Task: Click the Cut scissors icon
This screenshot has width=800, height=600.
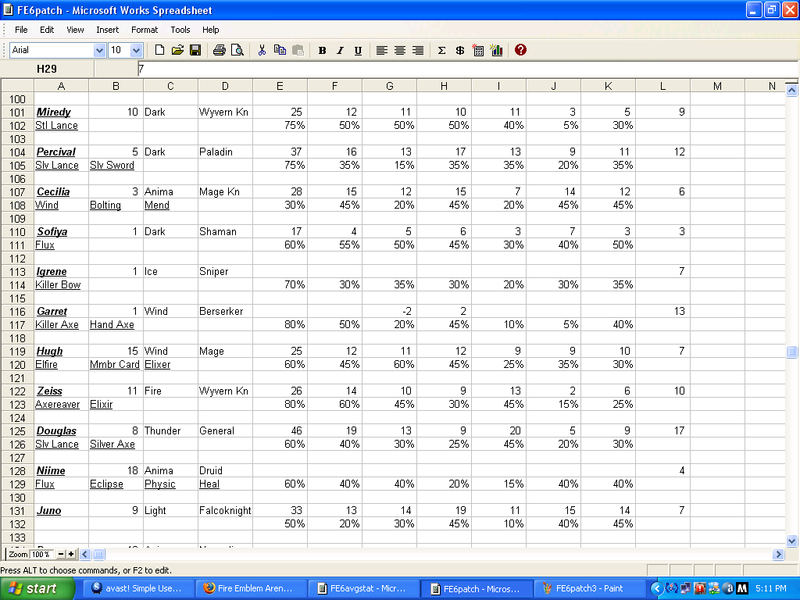Action: (262, 50)
